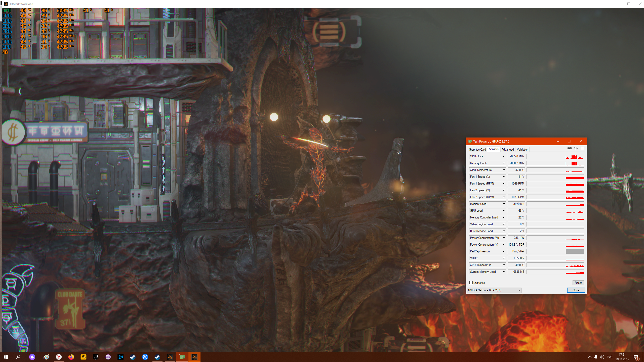Expand the PerfCap Reason dropdown
Viewport: 644px width, 362px height.
pos(504,251)
